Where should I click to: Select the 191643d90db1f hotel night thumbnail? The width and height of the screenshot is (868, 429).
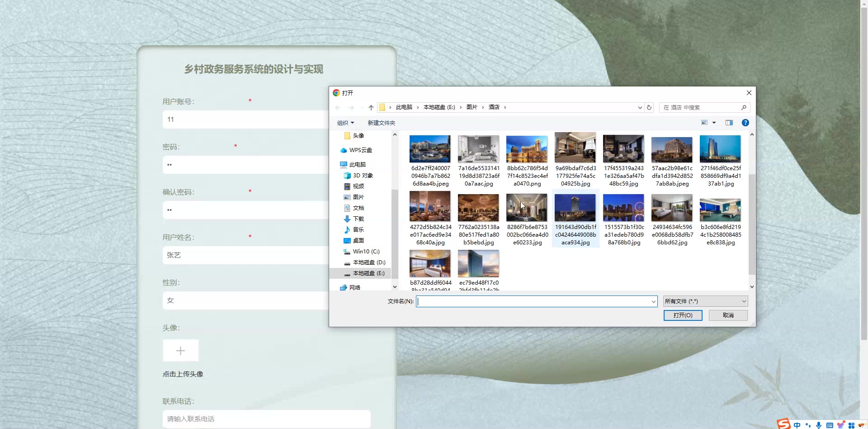pyautogui.click(x=575, y=208)
